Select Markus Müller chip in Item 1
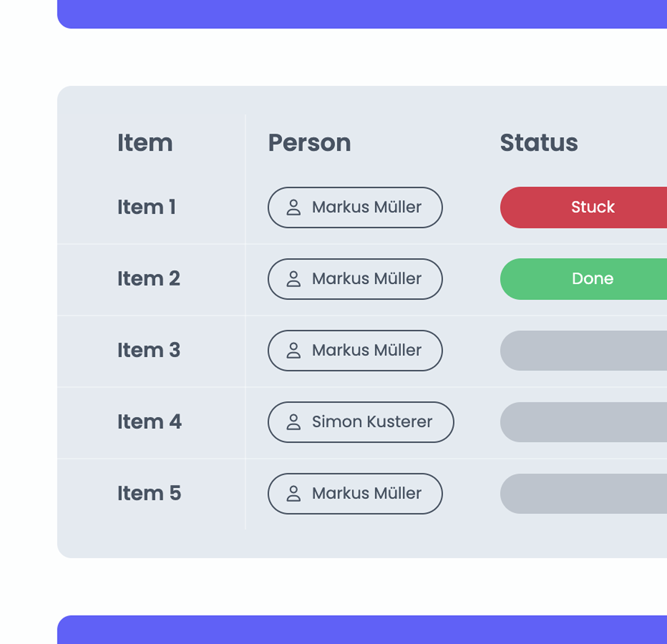667x644 pixels. tap(355, 207)
